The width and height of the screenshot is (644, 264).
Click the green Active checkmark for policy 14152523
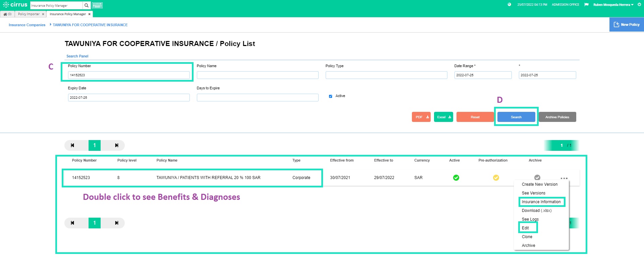(456, 178)
